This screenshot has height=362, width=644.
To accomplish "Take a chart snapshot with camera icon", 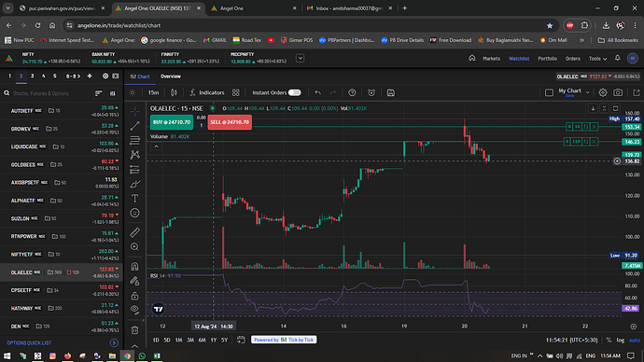I will (618, 92).
